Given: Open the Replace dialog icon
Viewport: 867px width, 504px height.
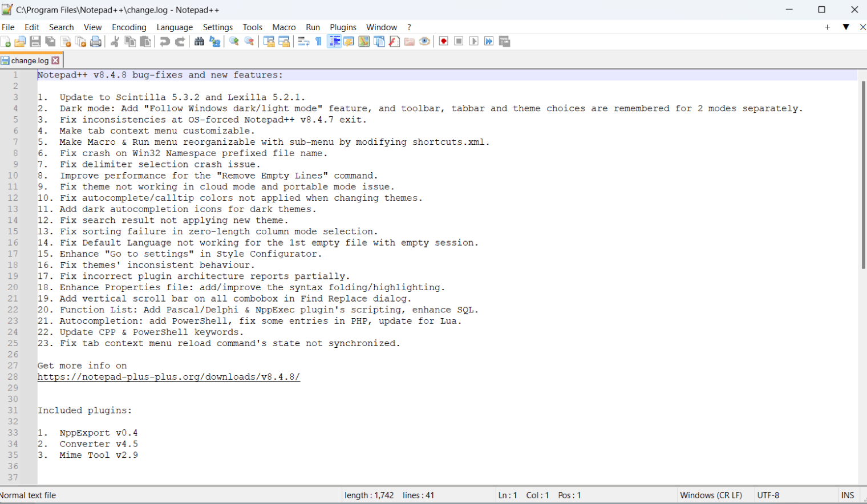Looking at the screenshot, I should pyautogui.click(x=214, y=42).
